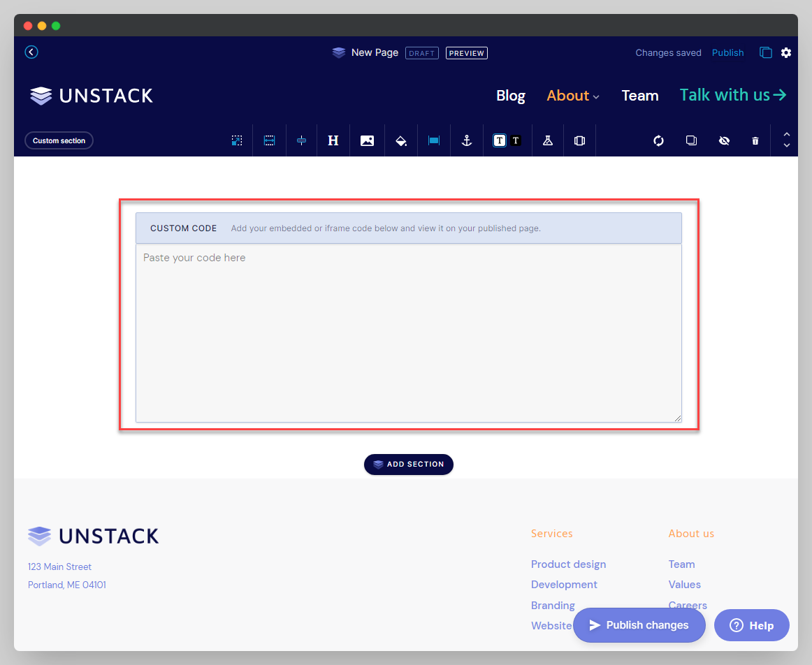Open settings with the gear icon
Screen dimensions: 812x665
(786, 52)
